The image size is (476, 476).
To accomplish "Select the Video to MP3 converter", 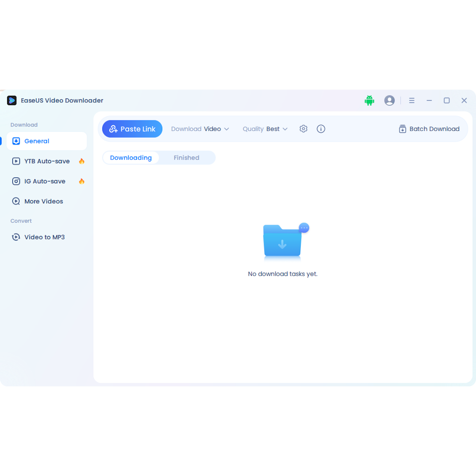I will pos(45,237).
